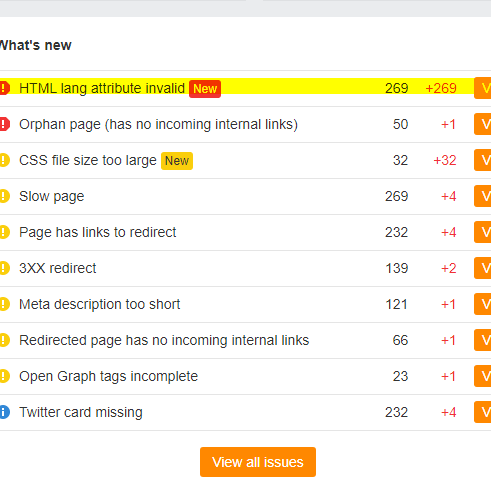Click the +269 change count
The width and height of the screenshot is (491, 491).
(x=441, y=88)
